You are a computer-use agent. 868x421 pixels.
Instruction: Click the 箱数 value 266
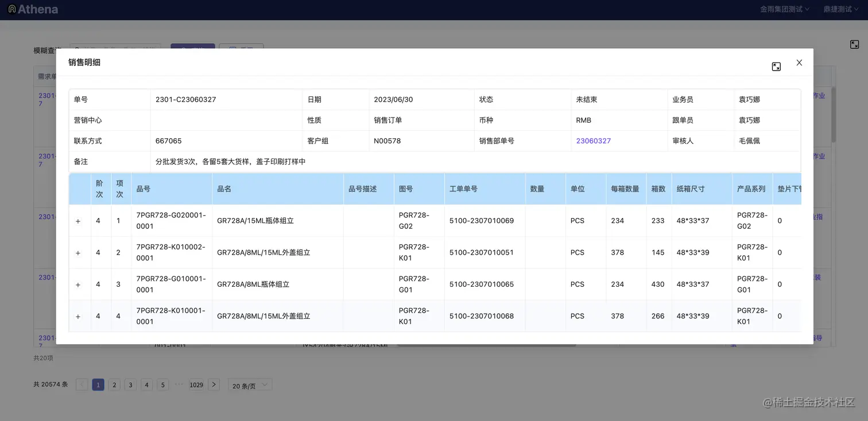pos(658,316)
